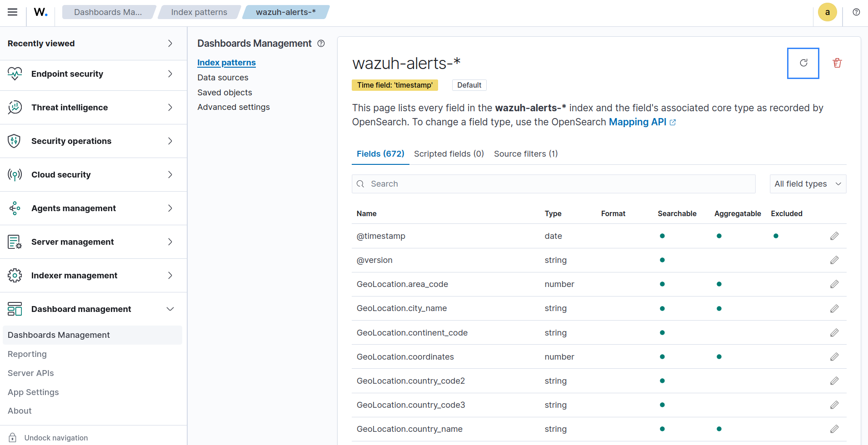Viewport: 868px width, 445px height.
Task: Switch to the Fields (672) tab
Action: [380, 154]
